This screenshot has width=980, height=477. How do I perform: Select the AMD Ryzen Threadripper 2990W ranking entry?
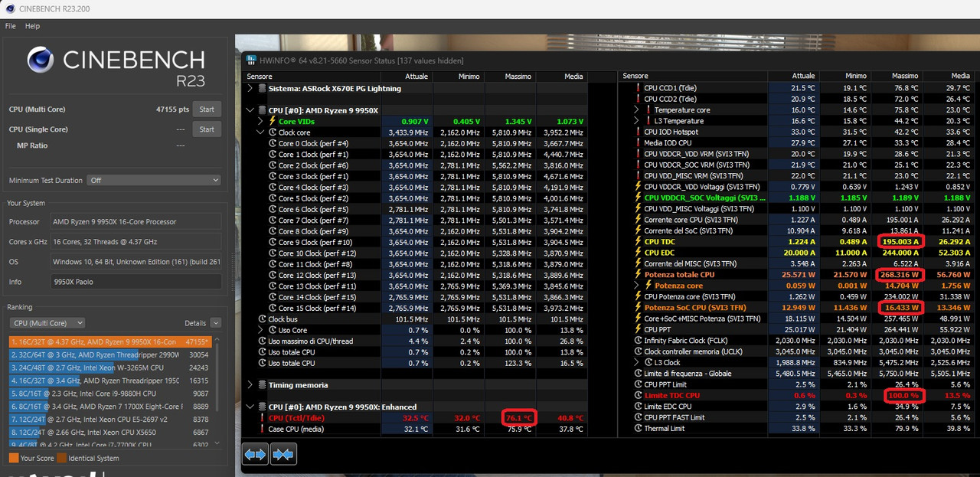112,355
